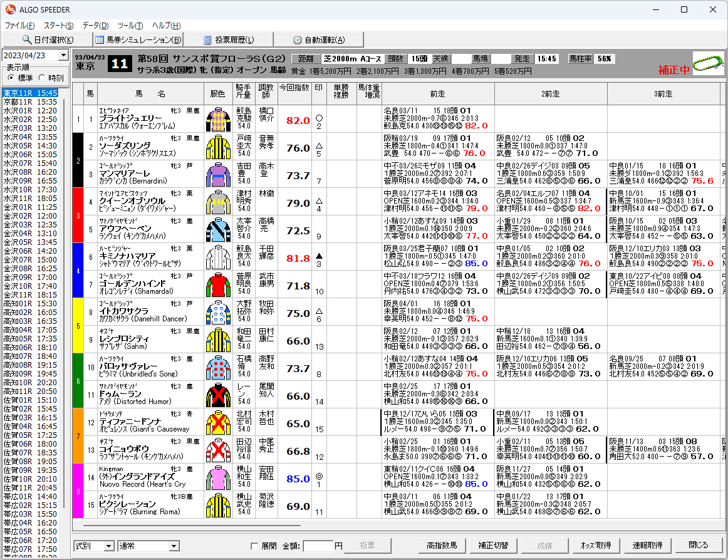This screenshot has height=560, width=728.
Task: Enable the 展開 checkbox
Action: 254,546
